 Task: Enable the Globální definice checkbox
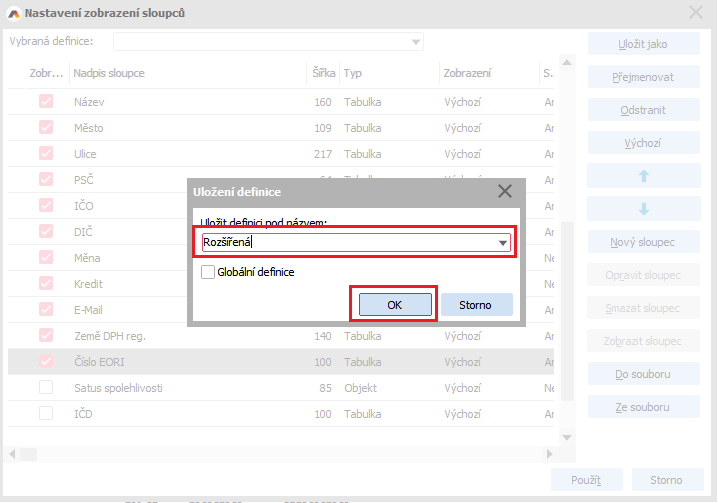coord(208,272)
